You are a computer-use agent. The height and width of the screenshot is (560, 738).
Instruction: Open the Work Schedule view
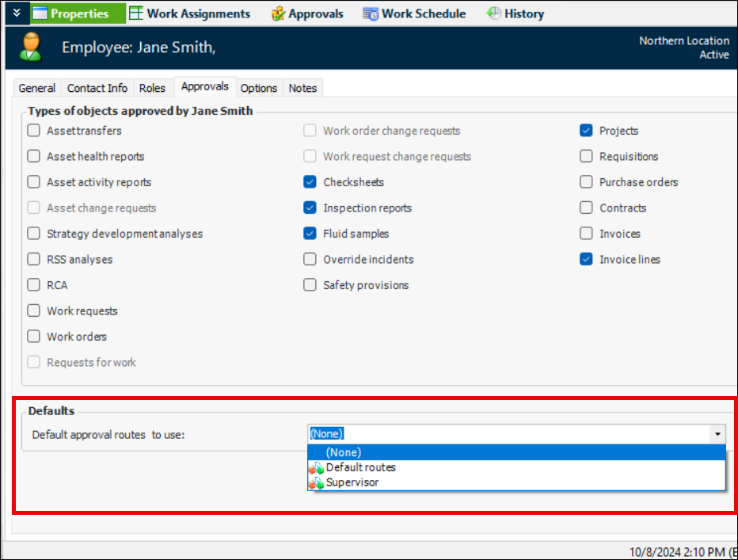415,13
